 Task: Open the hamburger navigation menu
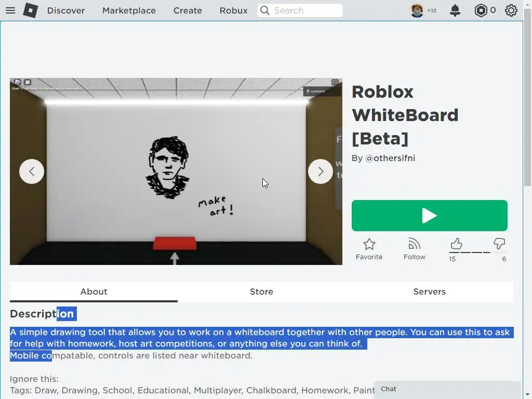(10, 10)
